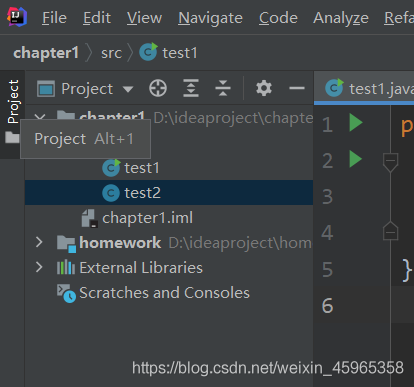Toggle the fold end marker on line 4
Viewport: 414px width, 387px height.
pos(390,231)
